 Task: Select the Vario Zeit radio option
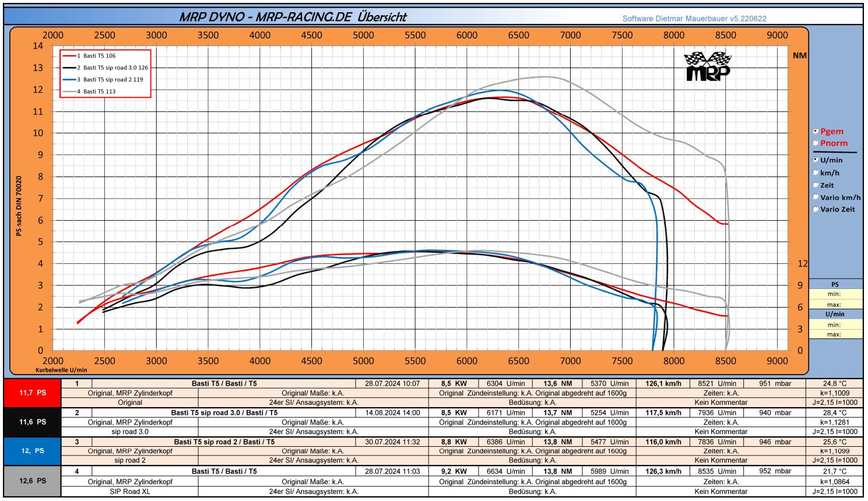(x=816, y=209)
